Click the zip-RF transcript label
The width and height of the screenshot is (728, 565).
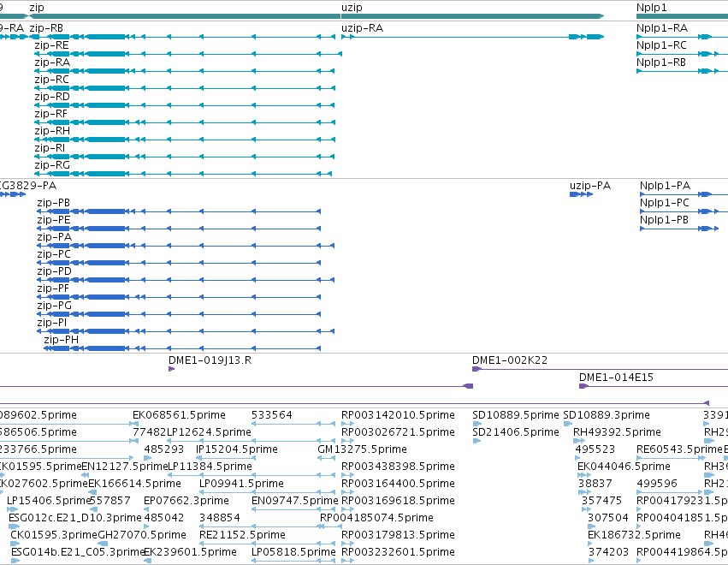click(51, 114)
